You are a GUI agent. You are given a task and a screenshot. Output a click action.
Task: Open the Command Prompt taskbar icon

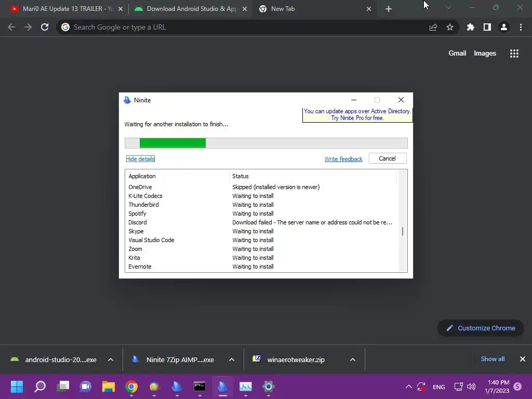(x=199, y=387)
